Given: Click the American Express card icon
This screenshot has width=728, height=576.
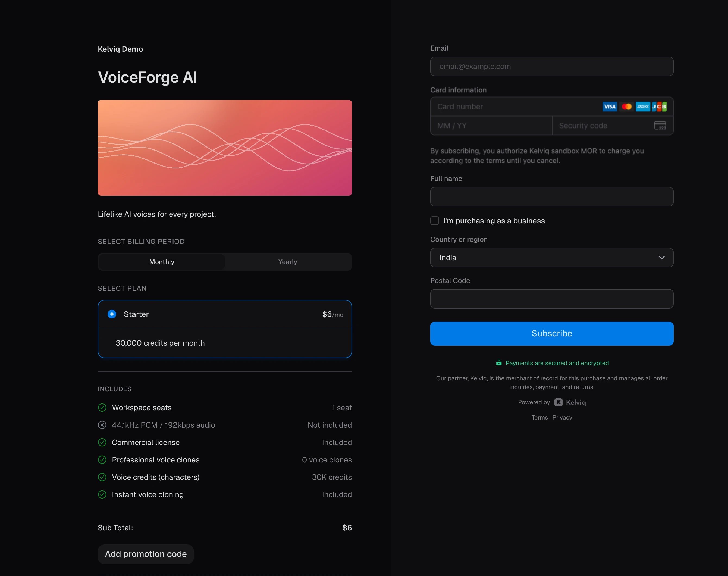Looking at the screenshot, I should pos(643,107).
